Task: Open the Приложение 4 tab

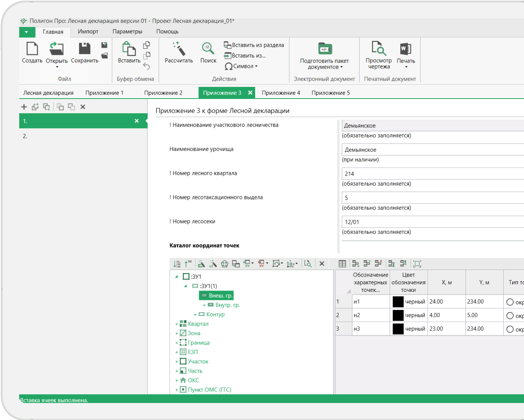Action: [x=281, y=93]
